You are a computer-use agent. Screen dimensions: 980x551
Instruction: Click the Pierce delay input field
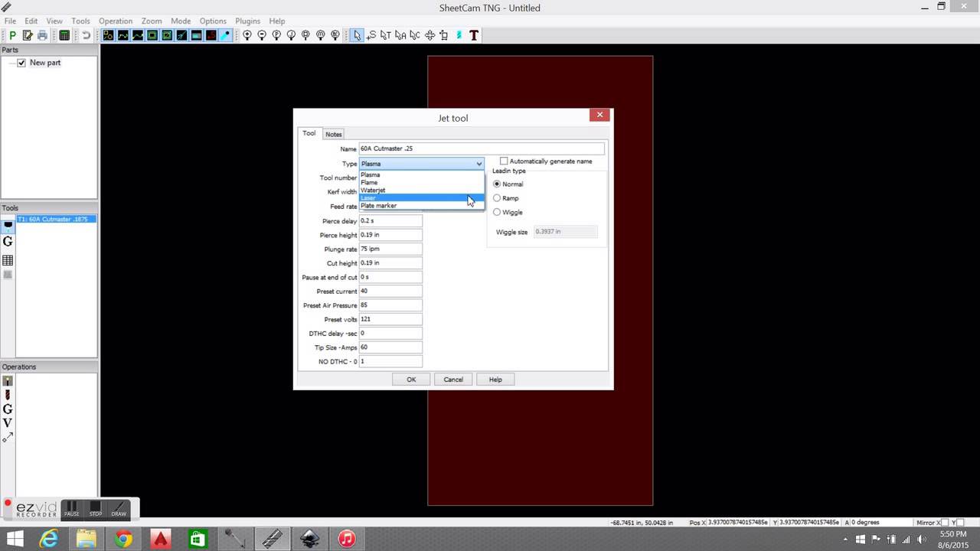pyautogui.click(x=390, y=221)
